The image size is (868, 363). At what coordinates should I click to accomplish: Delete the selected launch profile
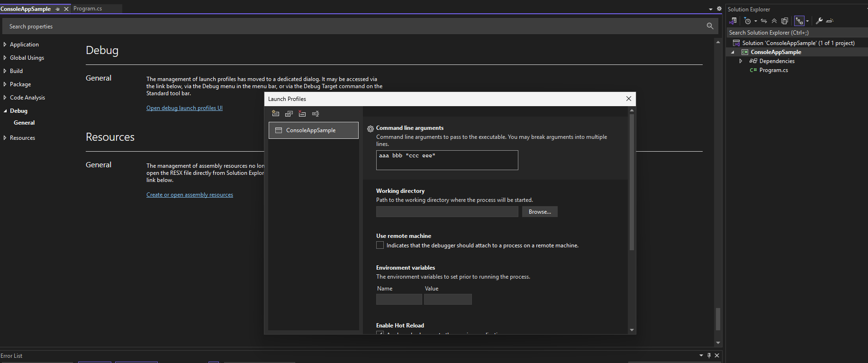click(302, 113)
